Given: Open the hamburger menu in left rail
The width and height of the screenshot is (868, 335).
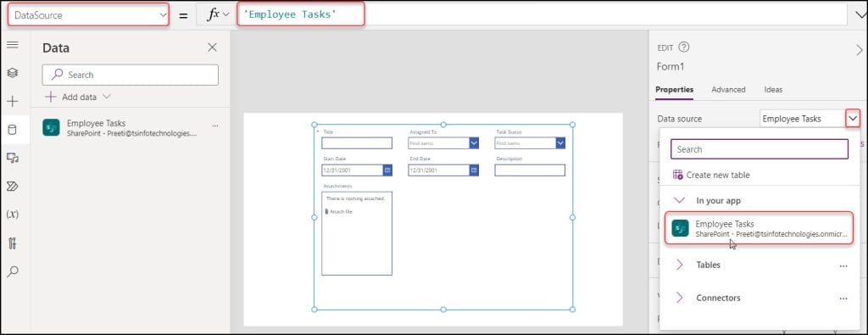Looking at the screenshot, I should 12,45.
